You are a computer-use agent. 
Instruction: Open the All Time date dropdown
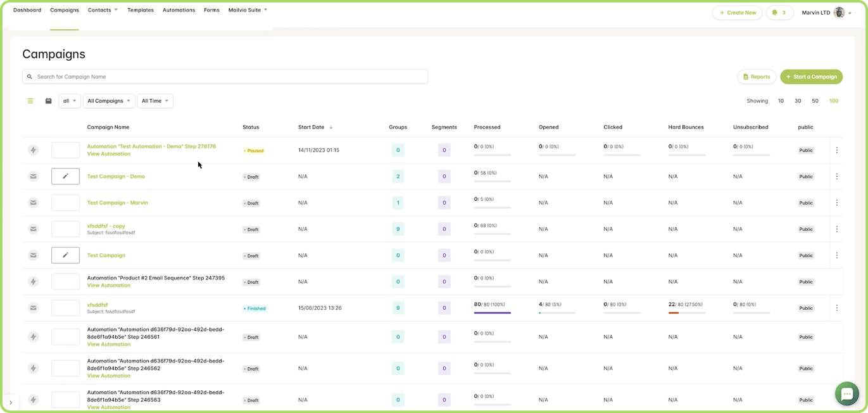(x=154, y=101)
